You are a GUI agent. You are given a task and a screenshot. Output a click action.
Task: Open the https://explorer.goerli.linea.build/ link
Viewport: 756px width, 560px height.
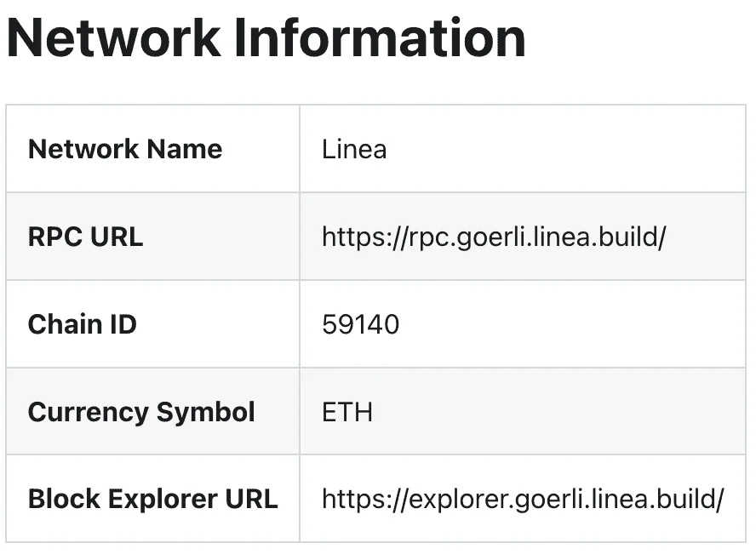tap(523, 499)
